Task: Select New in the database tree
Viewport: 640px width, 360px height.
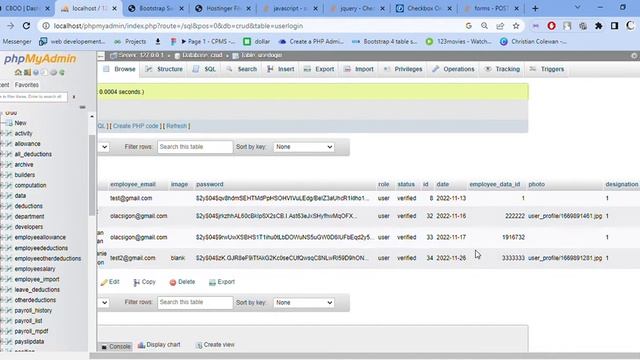Action: pos(20,123)
